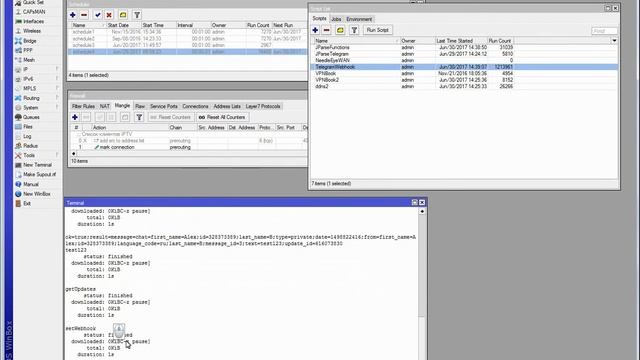Click Run Script button
Screen dimensions: 640x360
click(x=378, y=30)
